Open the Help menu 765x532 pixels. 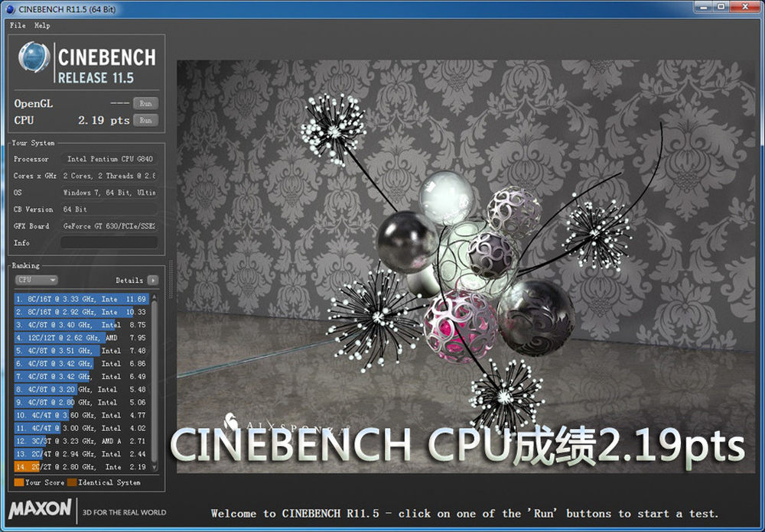point(42,25)
